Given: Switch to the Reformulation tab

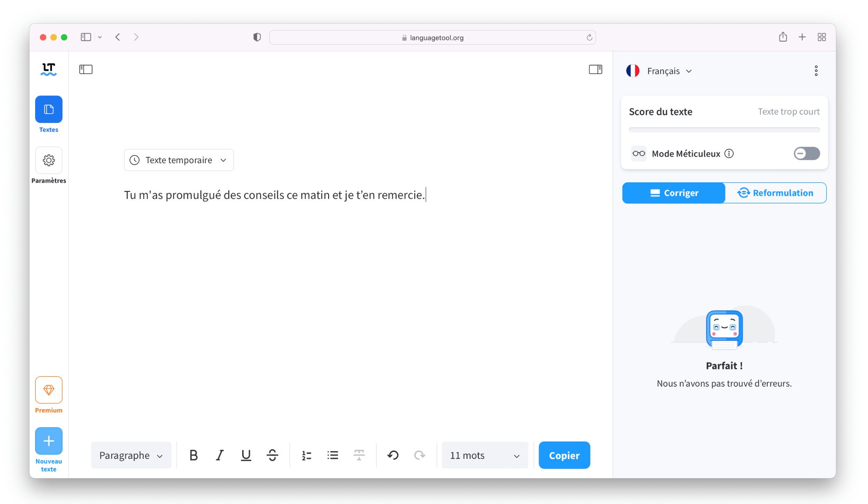Looking at the screenshot, I should click(775, 193).
